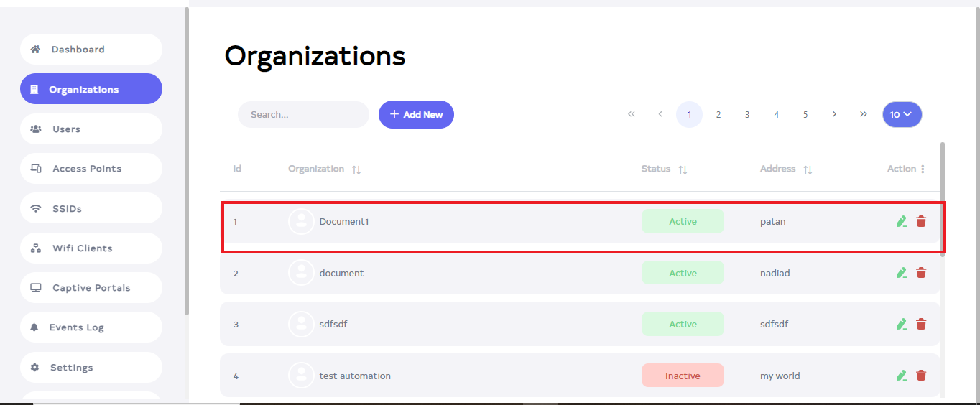Viewport: 980px width, 405px height.
Task: Click the Add New button
Action: coord(416,115)
